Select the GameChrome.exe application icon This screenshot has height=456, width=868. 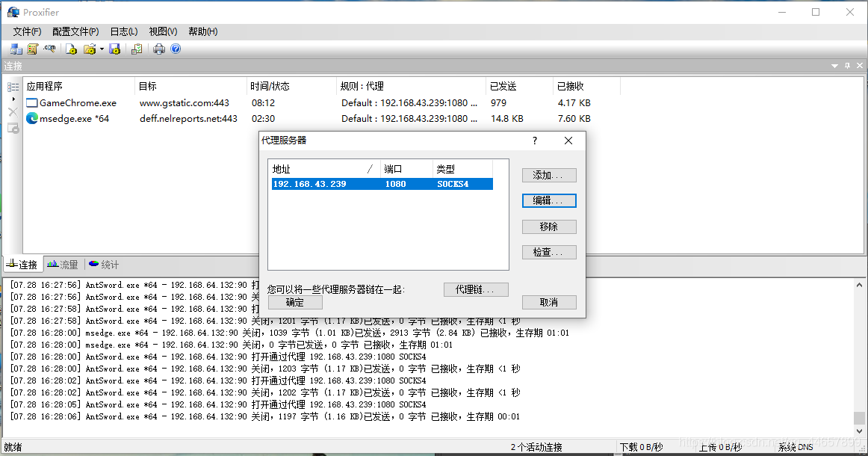coord(32,103)
